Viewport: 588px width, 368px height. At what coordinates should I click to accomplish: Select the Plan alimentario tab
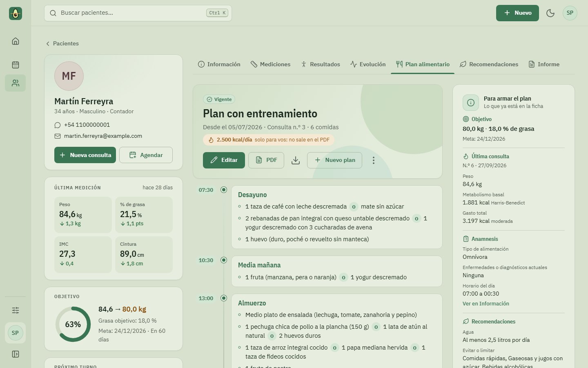[423, 64]
